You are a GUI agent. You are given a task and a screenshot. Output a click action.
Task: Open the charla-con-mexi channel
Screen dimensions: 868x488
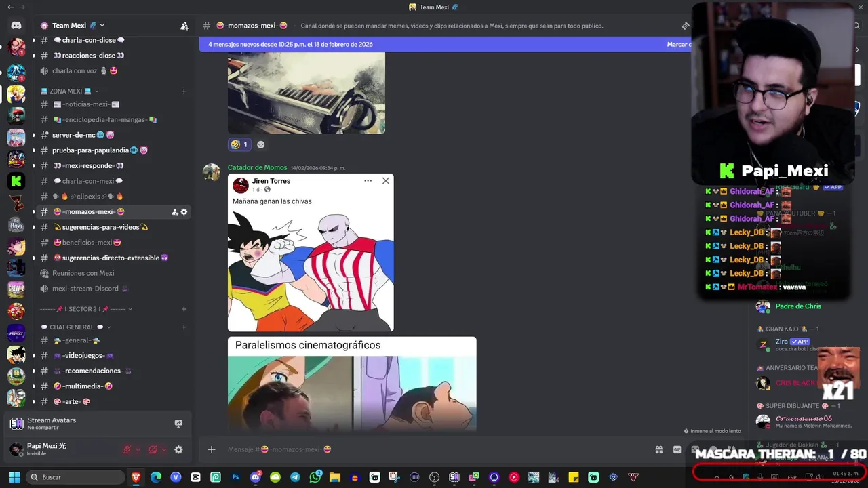pyautogui.click(x=113, y=181)
